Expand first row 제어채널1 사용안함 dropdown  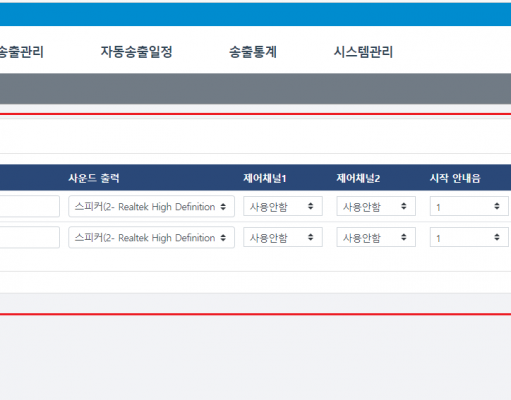tap(283, 206)
